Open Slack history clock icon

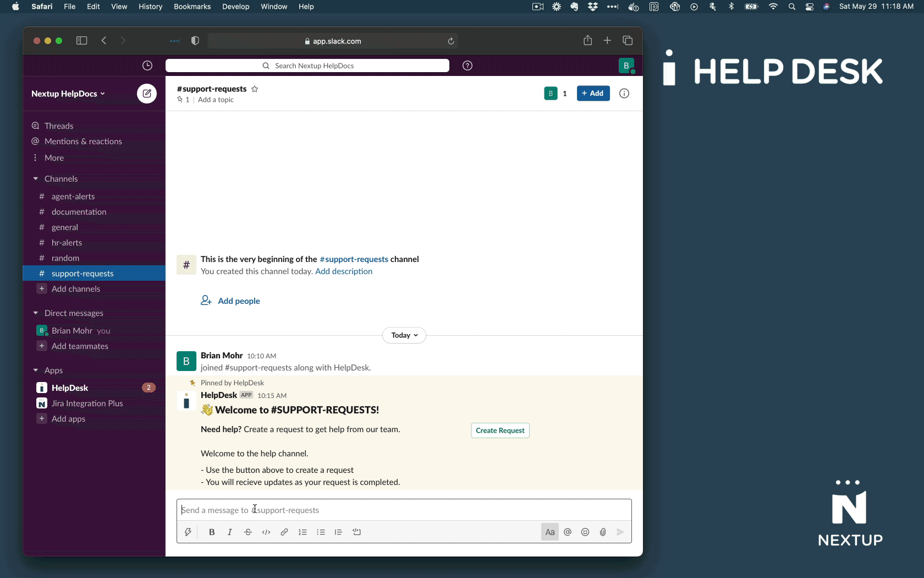point(147,66)
